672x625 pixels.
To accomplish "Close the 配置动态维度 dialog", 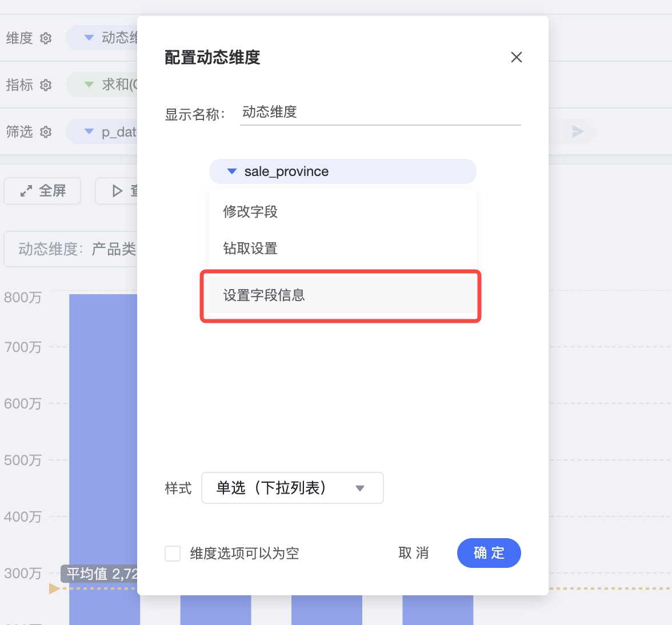I will click(x=517, y=57).
